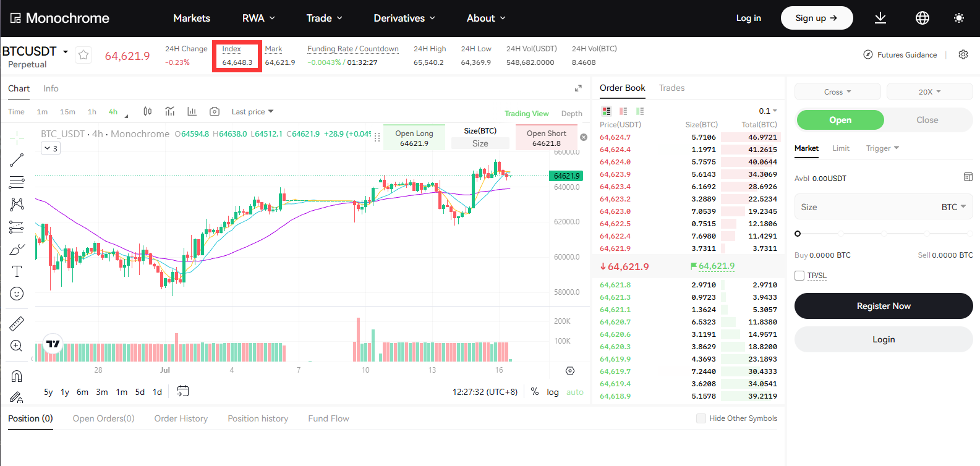Open the Cross margin mode dropdown
The image size is (980, 466).
pos(838,91)
